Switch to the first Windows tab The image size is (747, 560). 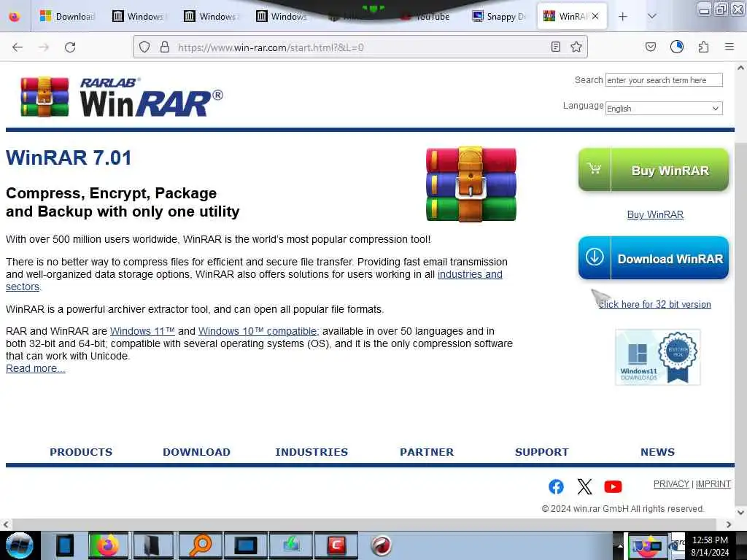pos(139,17)
